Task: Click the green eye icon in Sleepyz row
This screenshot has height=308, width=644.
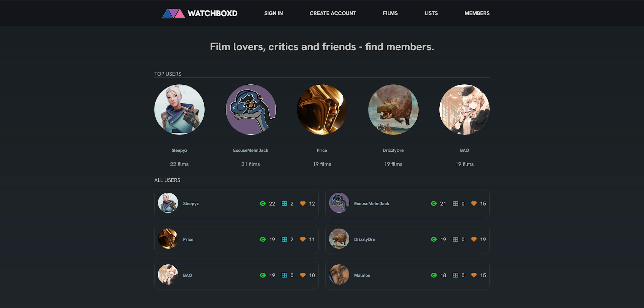Action: 262,204
